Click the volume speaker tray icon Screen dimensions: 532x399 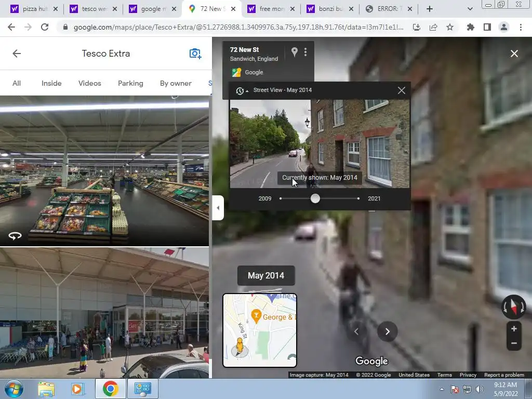point(480,389)
